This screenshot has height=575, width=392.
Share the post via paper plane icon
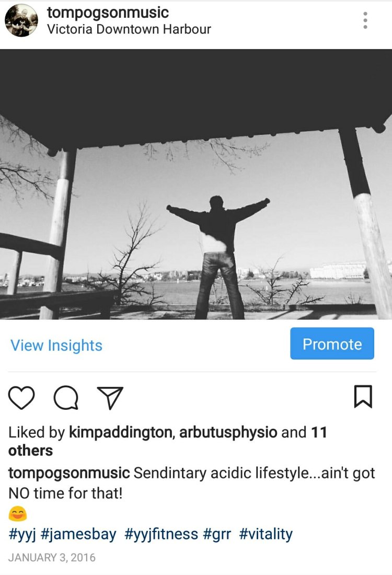(x=110, y=397)
